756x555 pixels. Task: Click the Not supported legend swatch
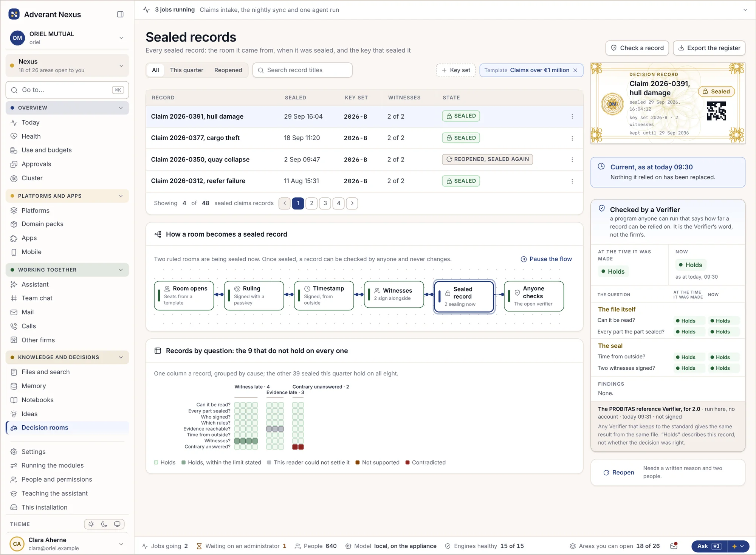coord(358,462)
